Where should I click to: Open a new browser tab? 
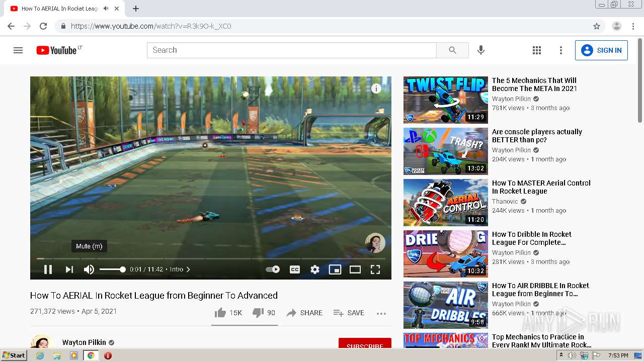tap(136, 9)
